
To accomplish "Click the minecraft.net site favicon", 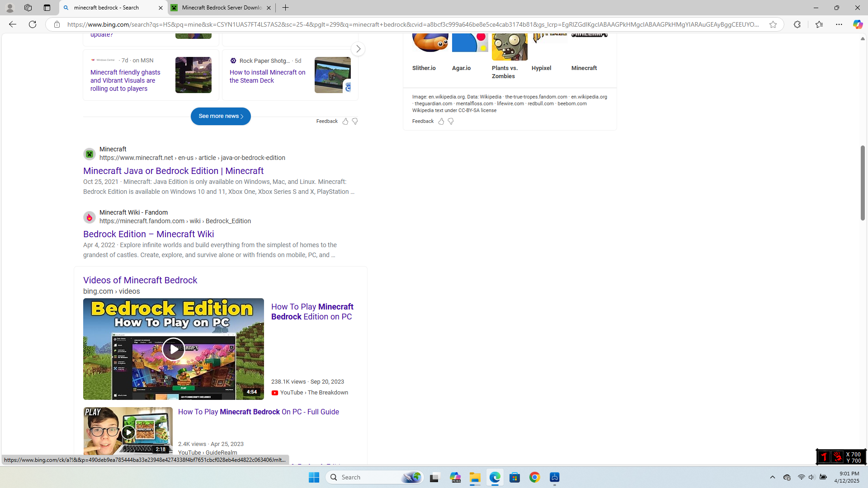I will (x=90, y=154).
